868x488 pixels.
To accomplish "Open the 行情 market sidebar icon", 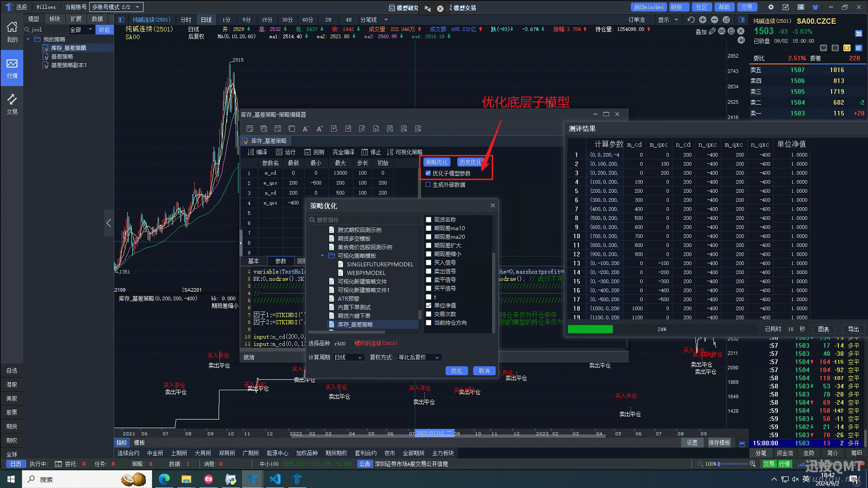I will click(12, 68).
